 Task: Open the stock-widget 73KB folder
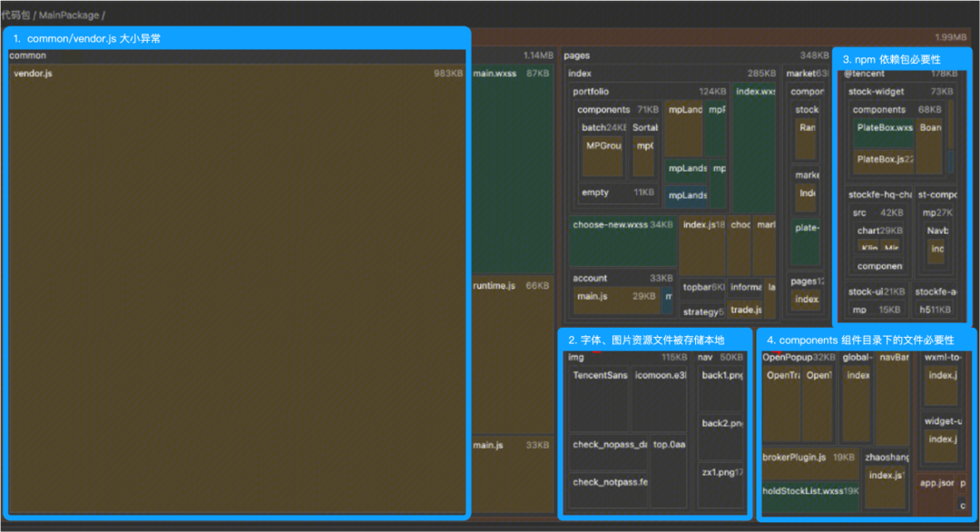[x=900, y=92]
